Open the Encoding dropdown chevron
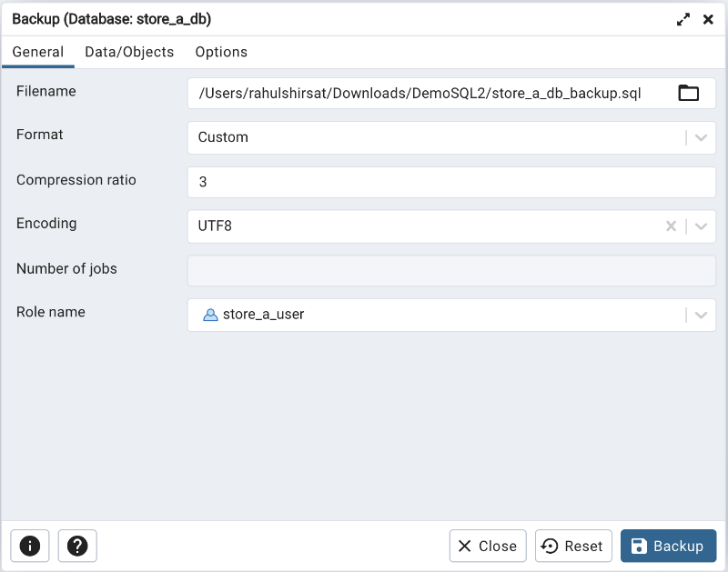The width and height of the screenshot is (728, 572). coord(701,226)
